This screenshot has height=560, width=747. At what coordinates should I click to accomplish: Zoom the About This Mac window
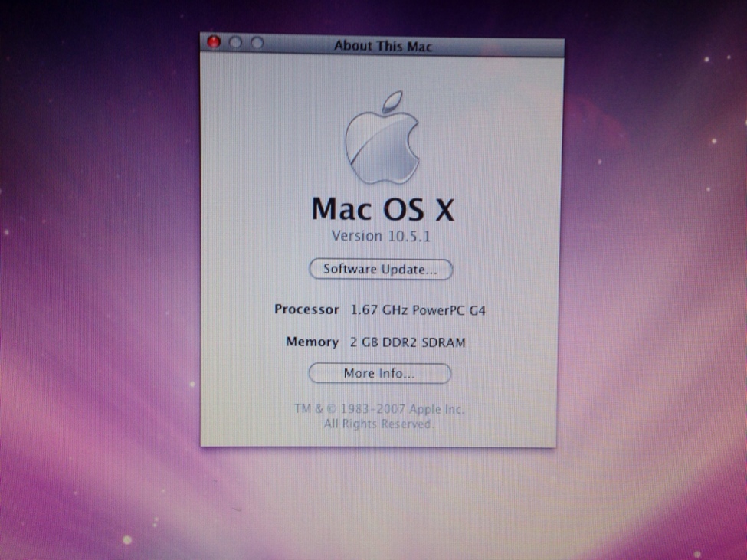point(257,44)
